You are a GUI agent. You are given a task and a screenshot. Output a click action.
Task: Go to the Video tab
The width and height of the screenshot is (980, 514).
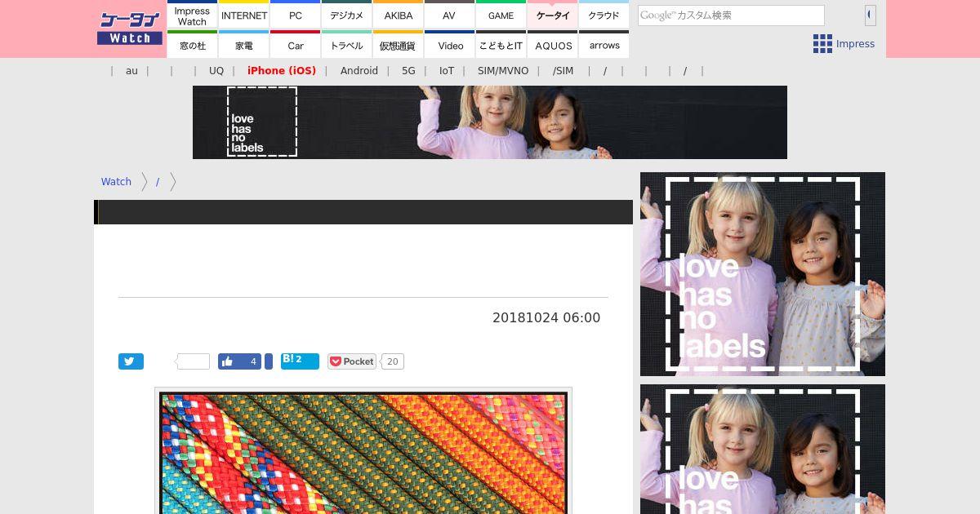[x=449, y=45]
